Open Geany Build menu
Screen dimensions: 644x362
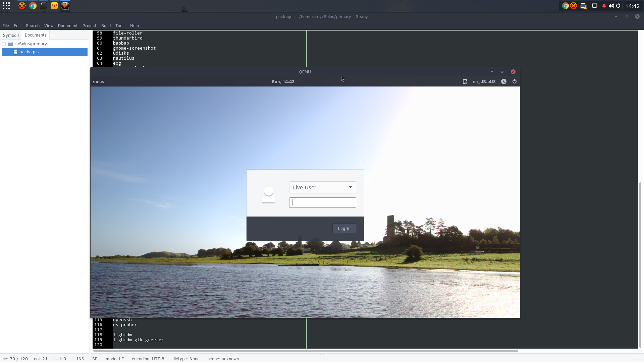106,26
